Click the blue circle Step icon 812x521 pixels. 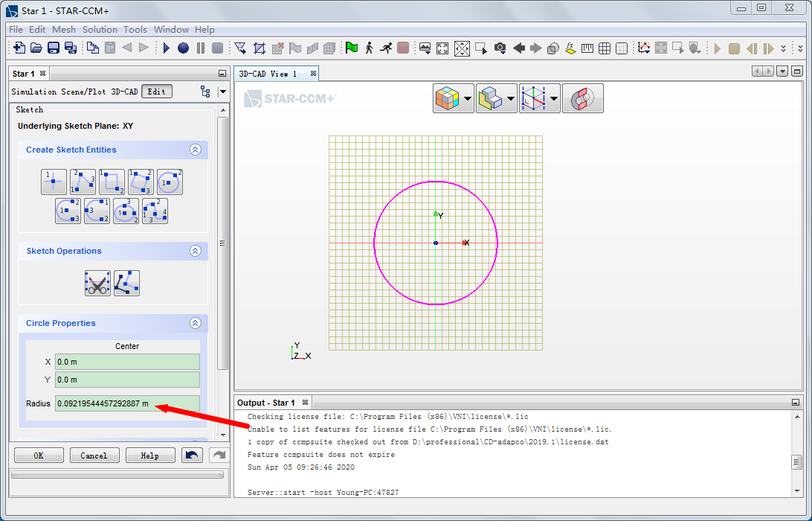(184, 48)
